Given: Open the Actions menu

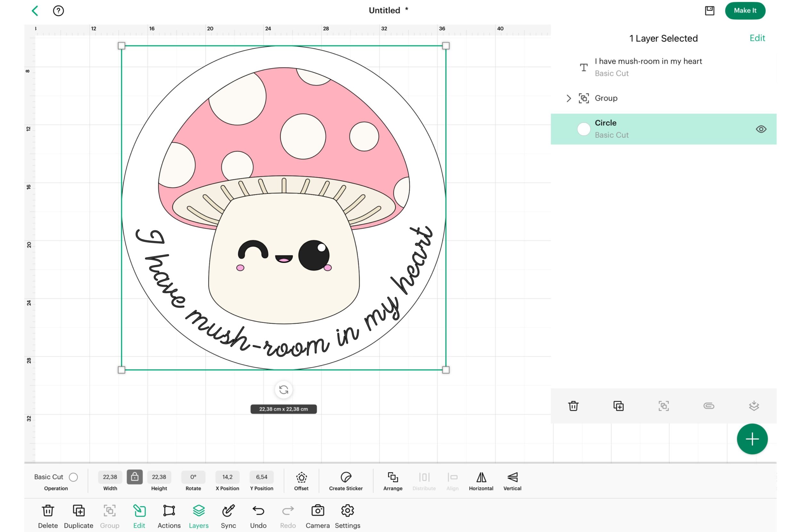Looking at the screenshot, I should click(x=169, y=511).
